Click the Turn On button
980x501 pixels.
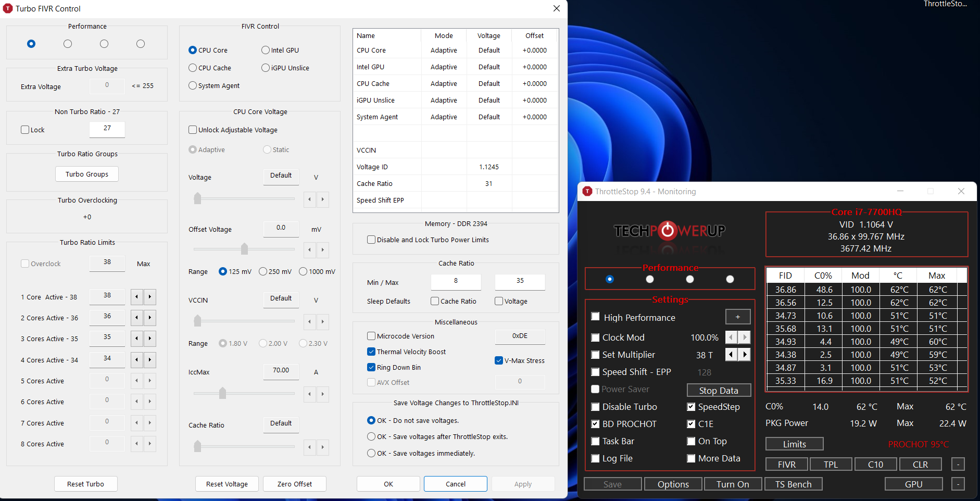coord(733,484)
